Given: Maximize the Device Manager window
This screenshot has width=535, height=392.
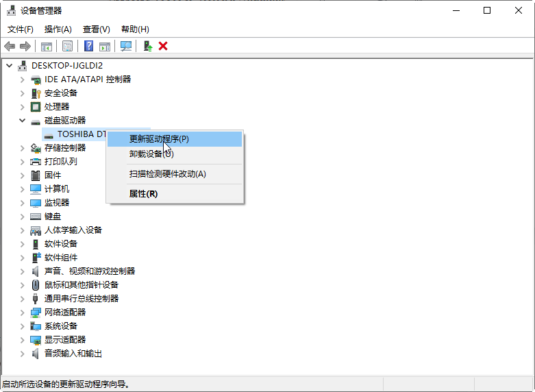Looking at the screenshot, I should click(x=487, y=10).
